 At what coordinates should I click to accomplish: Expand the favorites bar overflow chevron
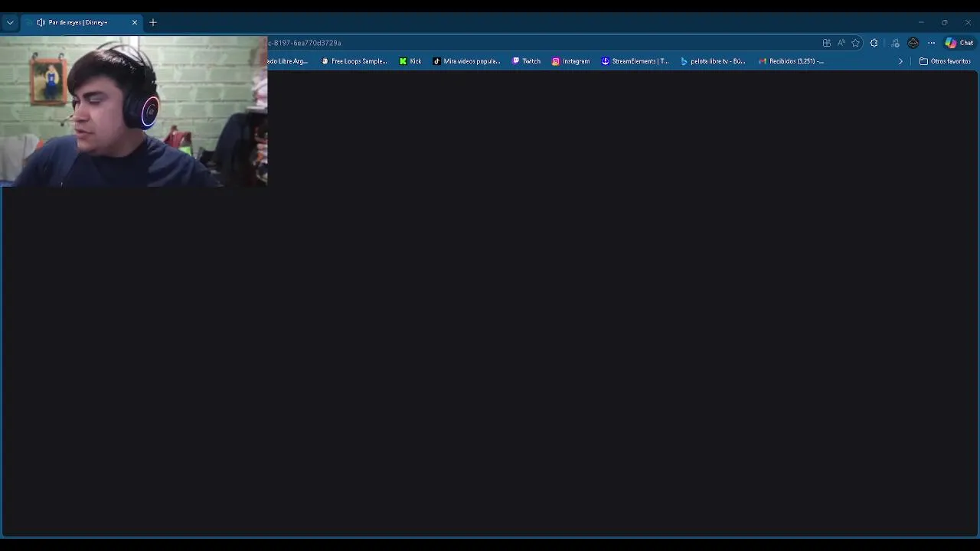[900, 61]
